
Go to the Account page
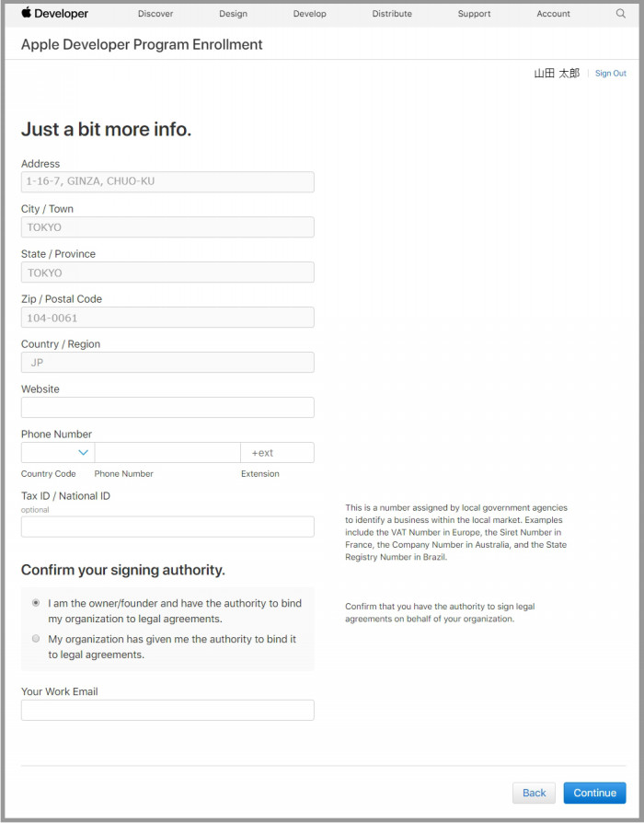553,14
